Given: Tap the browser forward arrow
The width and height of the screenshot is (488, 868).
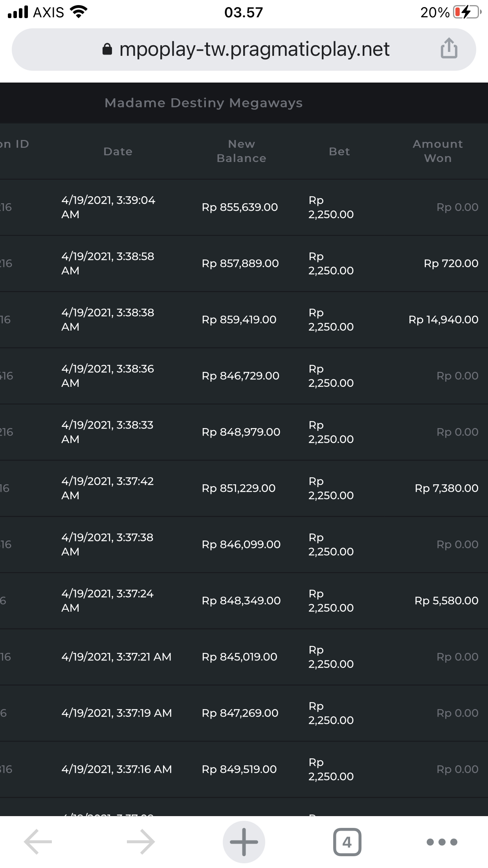Looking at the screenshot, I should pyautogui.click(x=141, y=842).
